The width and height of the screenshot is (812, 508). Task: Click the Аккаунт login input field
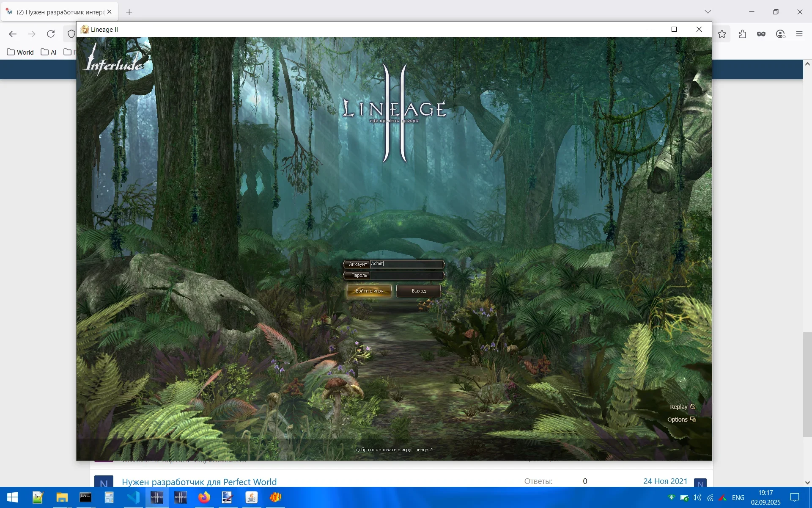click(x=406, y=264)
